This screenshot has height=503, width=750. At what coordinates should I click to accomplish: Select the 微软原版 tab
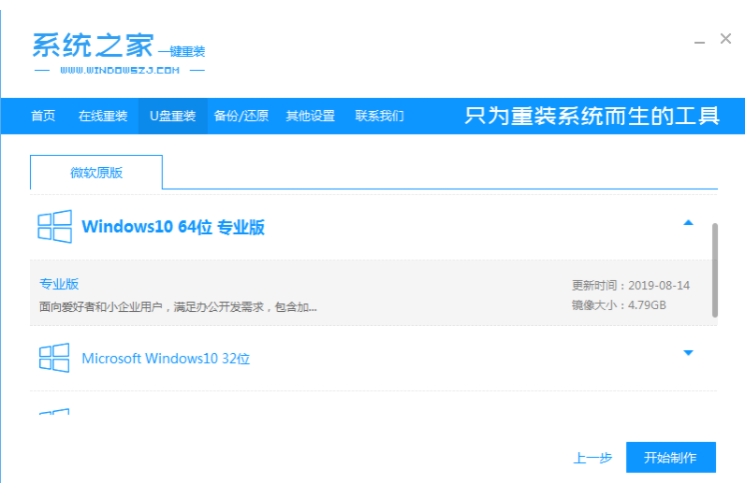point(96,172)
